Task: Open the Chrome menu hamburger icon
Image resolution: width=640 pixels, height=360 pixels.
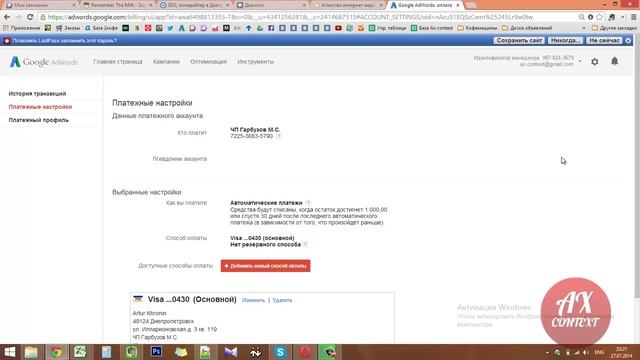Action: click(x=633, y=17)
